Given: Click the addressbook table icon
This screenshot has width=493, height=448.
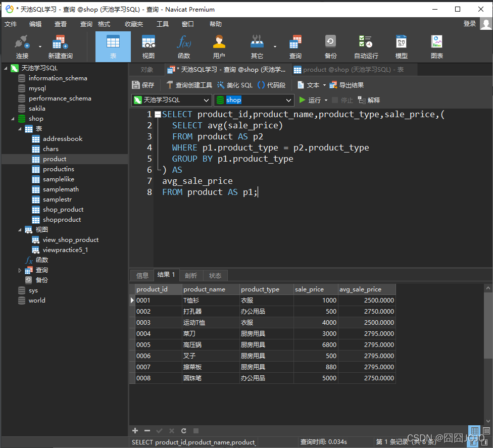Looking at the screenshot, I should [36, 139].
